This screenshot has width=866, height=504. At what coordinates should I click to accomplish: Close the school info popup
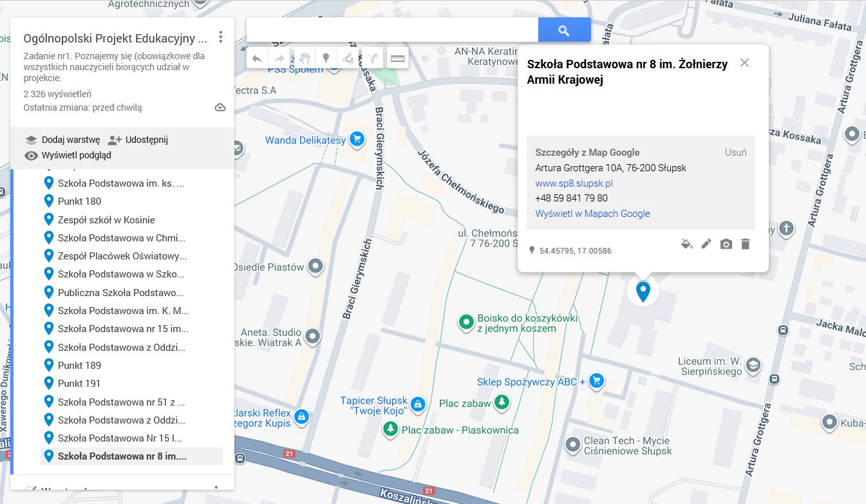(x=744, y=62)
